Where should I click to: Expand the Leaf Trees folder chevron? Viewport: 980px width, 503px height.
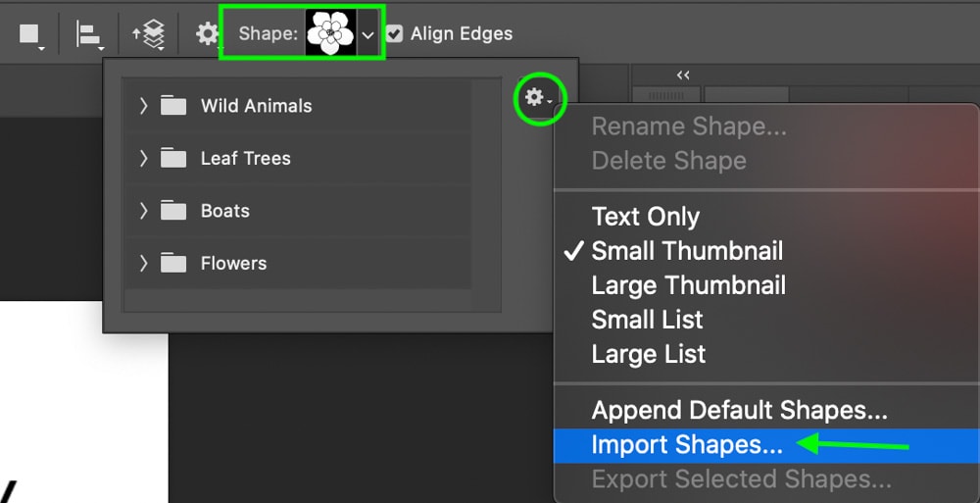pyautogui.click(x=143, y=158)
